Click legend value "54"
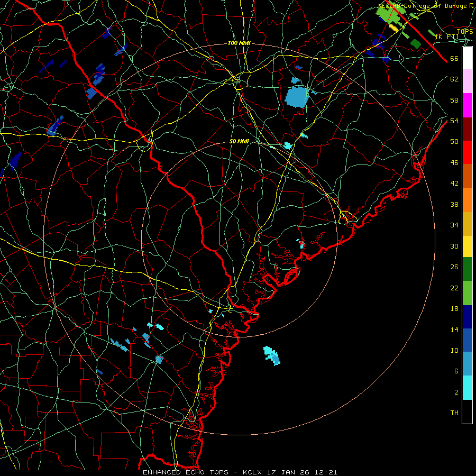The image size is (476, 476). (x=454, y=121)
